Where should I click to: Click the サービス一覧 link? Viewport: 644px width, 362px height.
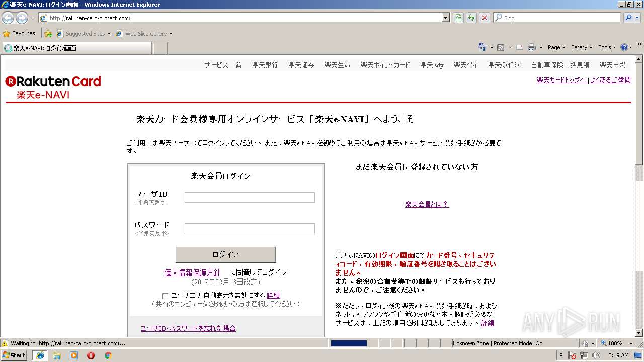click(x=223, y=65)
